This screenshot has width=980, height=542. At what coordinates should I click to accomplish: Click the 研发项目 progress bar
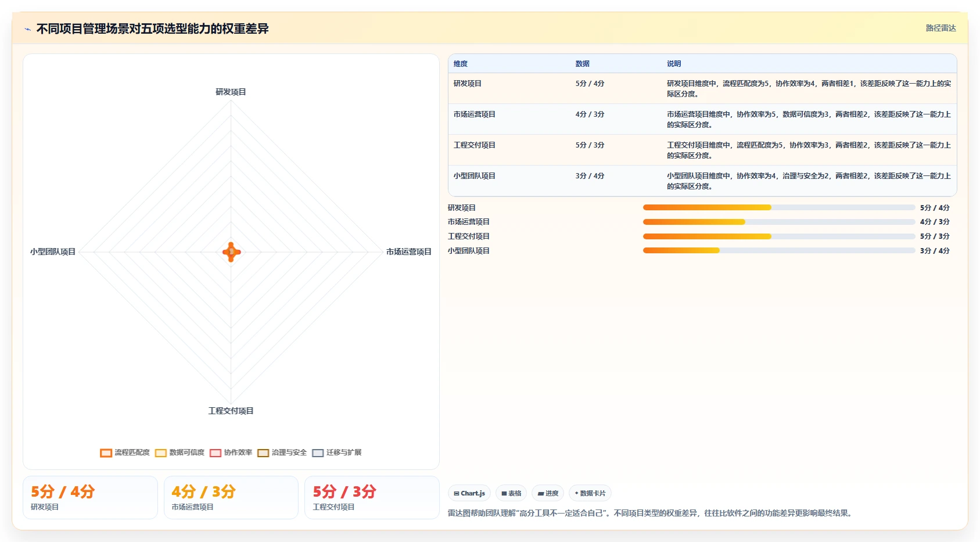pyautogui.click(x=779, y=207)
